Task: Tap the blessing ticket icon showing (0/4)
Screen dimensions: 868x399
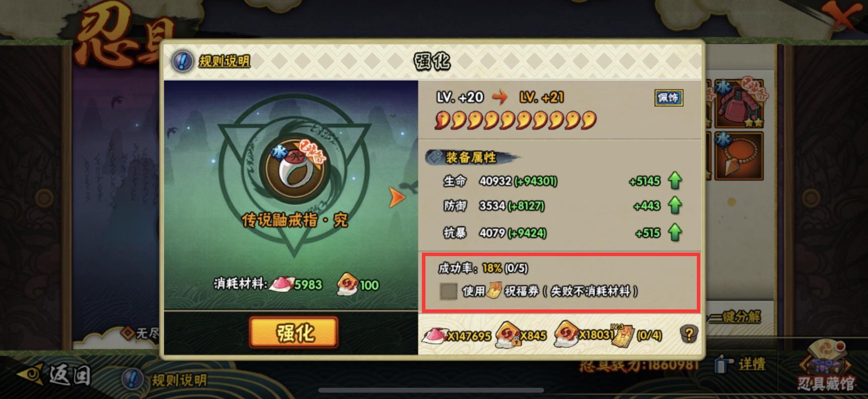Action: tap(622, 335)
